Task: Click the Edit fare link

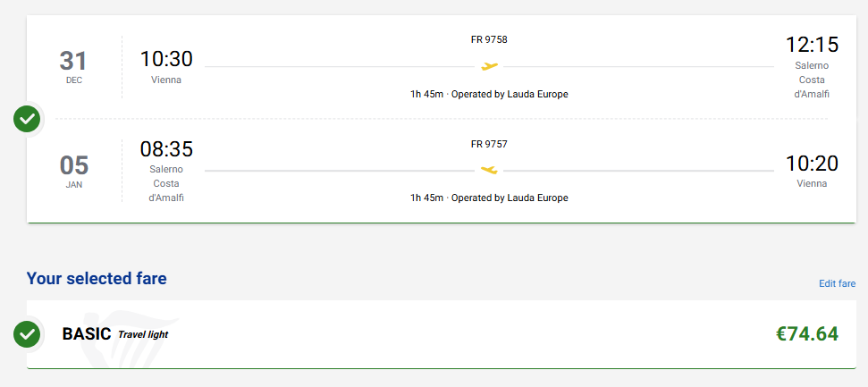Action: (837, 283)
